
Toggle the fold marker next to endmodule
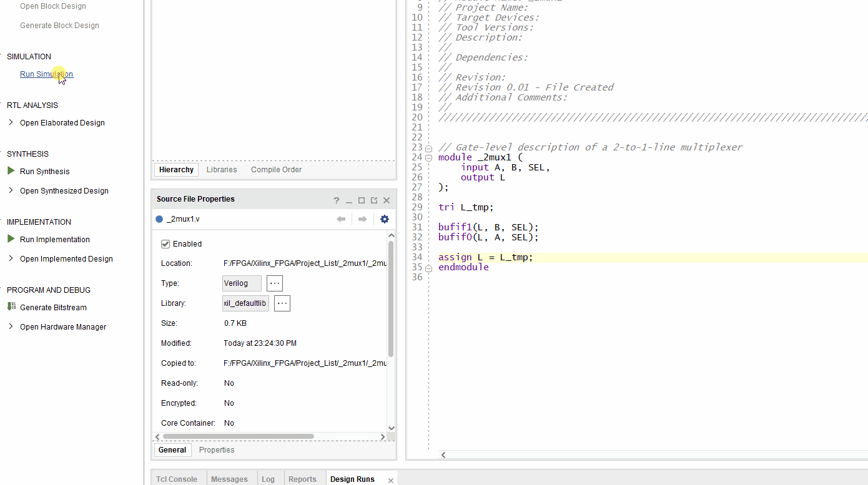pos(428,267)
